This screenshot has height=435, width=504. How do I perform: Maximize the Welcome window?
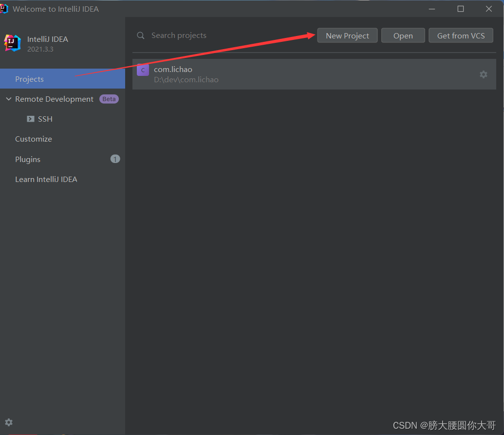pos(460,9)
